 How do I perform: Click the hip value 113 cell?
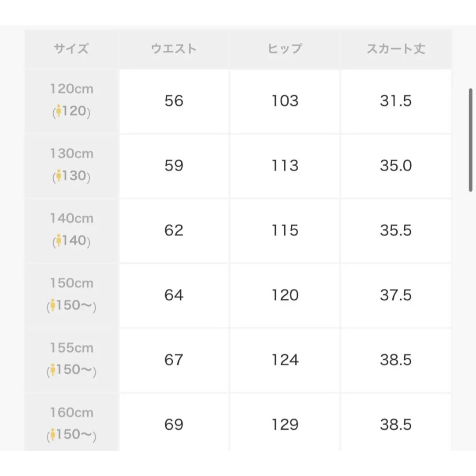(x=285, y=166)
